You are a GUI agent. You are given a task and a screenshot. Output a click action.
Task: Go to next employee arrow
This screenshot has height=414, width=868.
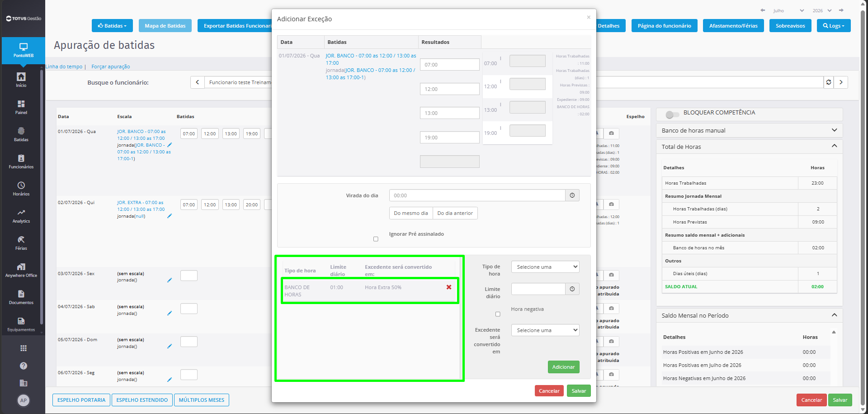841,82
